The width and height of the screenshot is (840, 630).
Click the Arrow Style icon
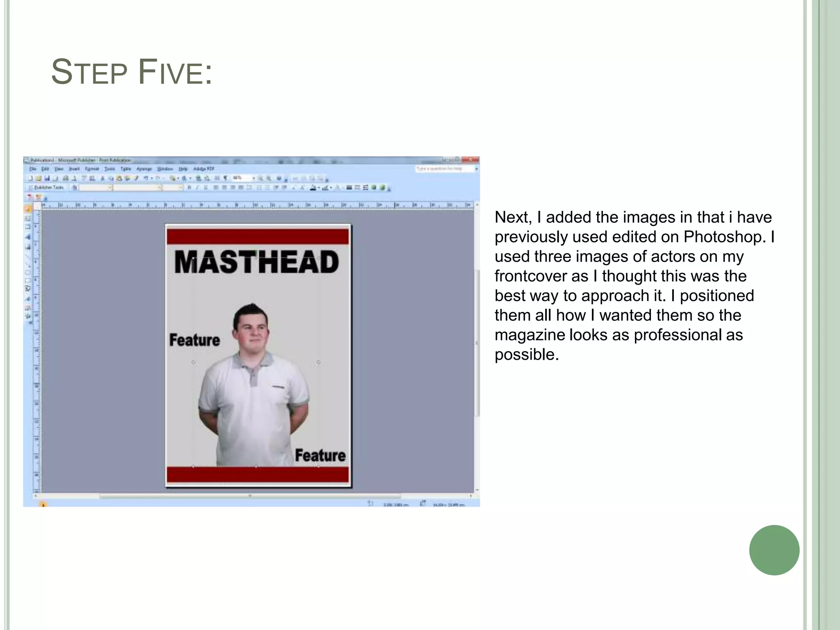365,187
